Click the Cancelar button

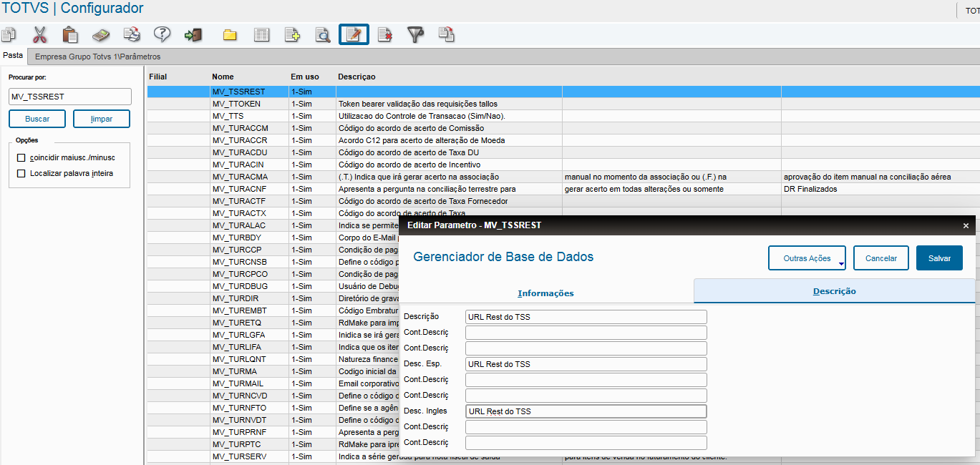pos(880,258)
